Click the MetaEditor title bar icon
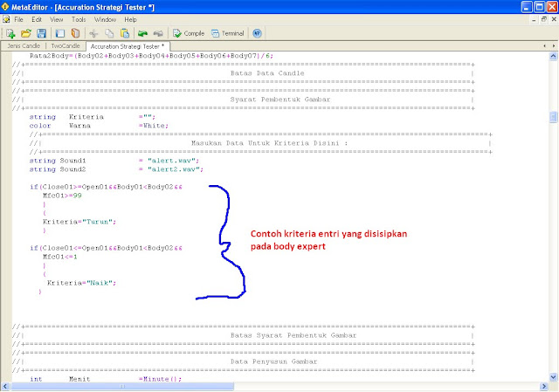This screenshot has height=392, width=559. (5, 7)
